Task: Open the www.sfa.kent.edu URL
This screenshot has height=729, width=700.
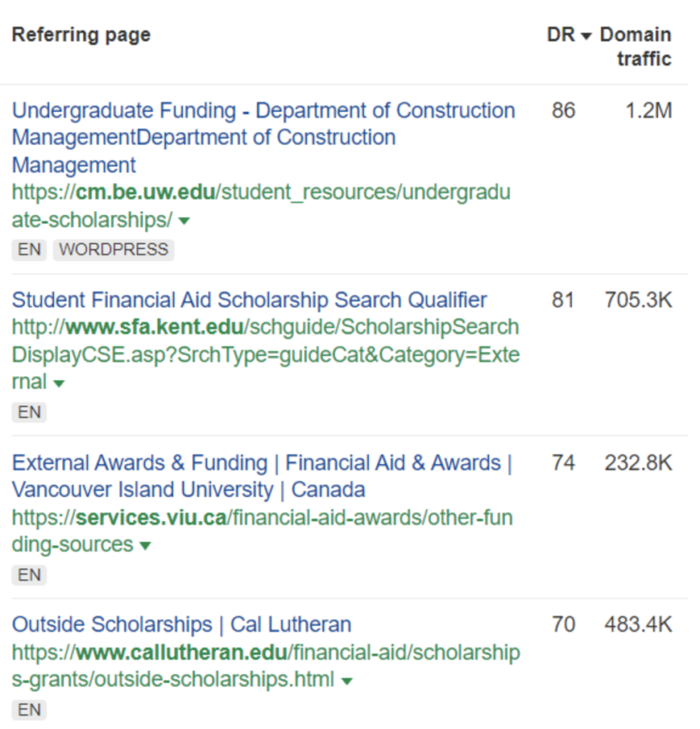Action: tap(266, 355)
